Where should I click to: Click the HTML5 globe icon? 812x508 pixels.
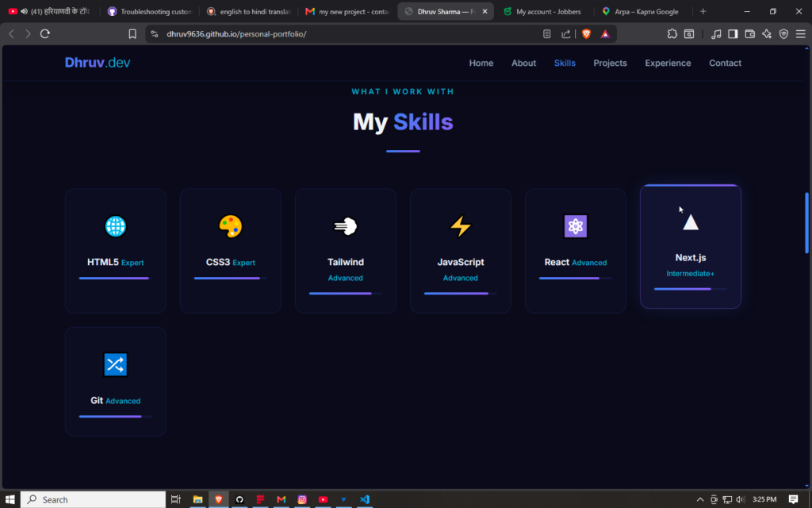click(x=116, y=226)
